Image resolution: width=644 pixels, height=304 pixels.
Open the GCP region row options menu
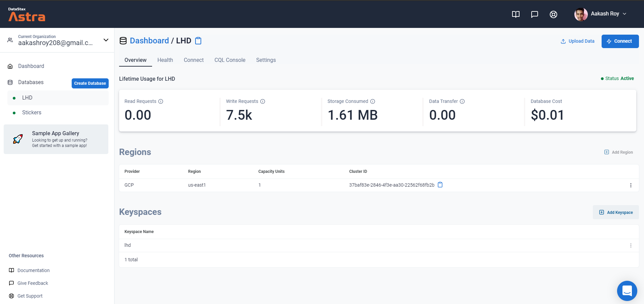(x=631, y=185)
